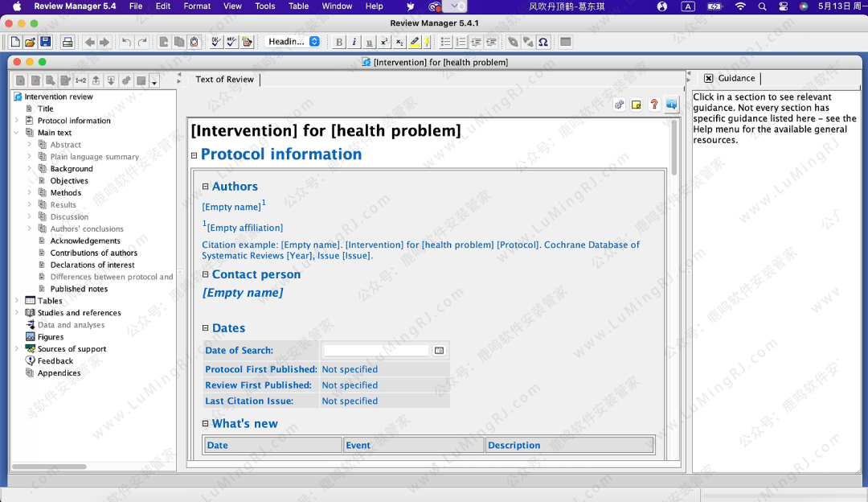
Task: Insert symbol using the Omega icon
Action: (x=543, y=42)
